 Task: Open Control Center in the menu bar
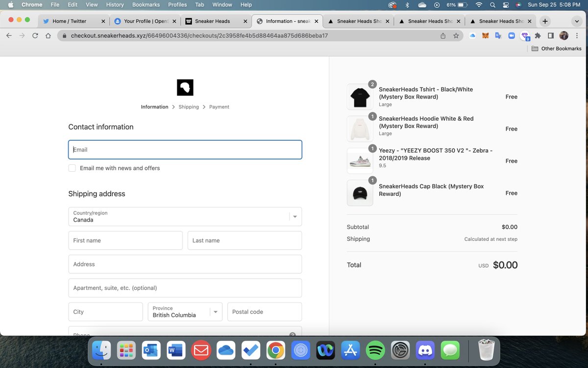coord(505,5)
